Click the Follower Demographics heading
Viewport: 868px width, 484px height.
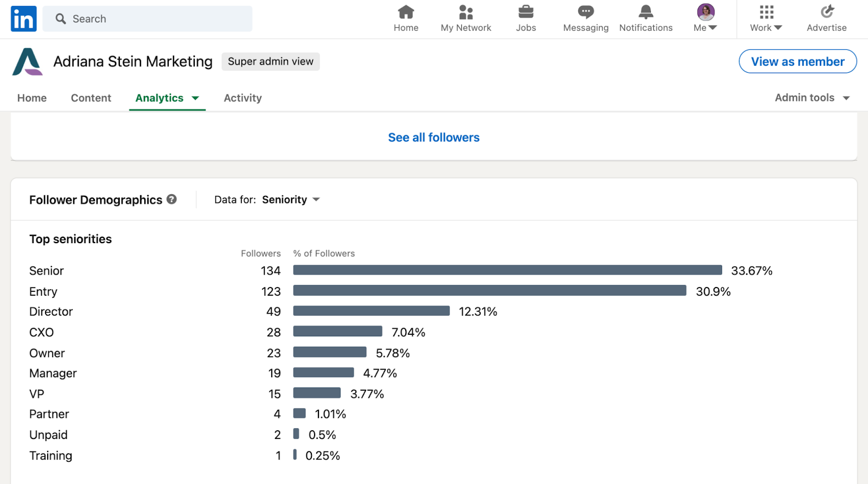[x=96, y=200]
